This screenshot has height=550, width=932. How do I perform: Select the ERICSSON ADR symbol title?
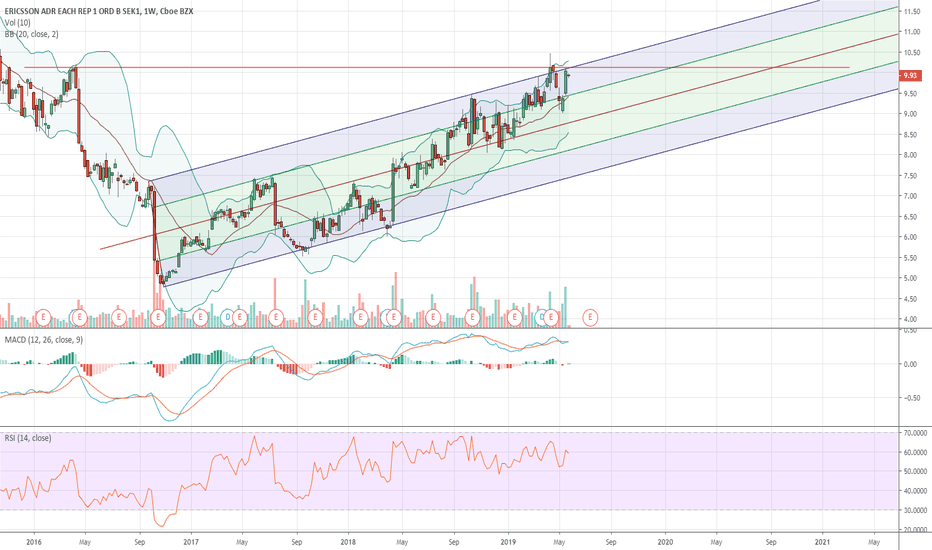click(99, 11)
